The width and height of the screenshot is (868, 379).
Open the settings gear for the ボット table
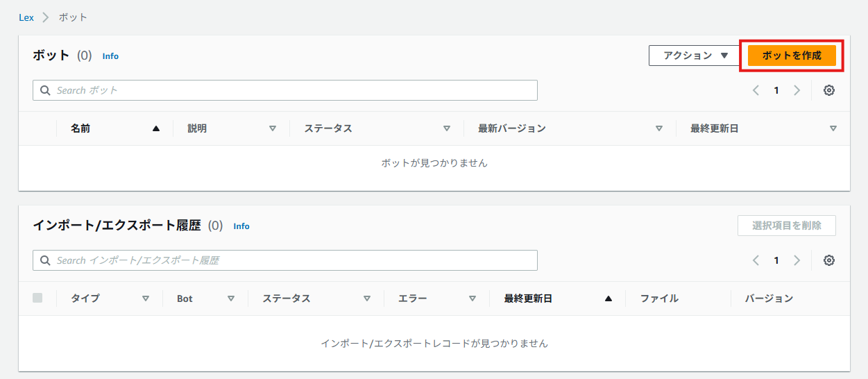828,90
